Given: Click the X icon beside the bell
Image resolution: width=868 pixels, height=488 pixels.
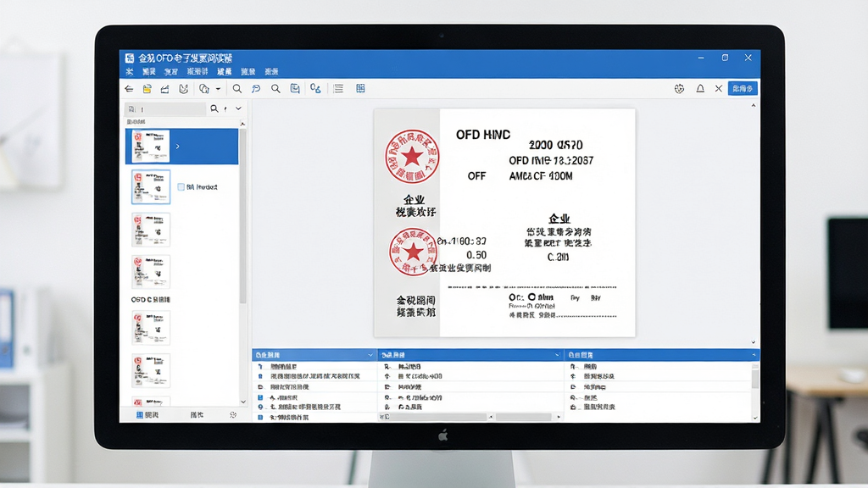Looking at the screenshot, I should click(719, 88).
